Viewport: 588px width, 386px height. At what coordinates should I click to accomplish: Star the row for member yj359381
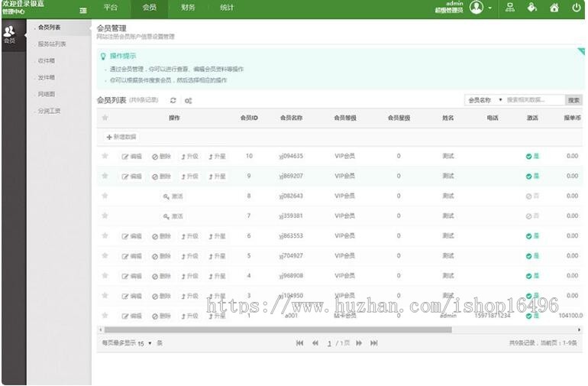105,216
